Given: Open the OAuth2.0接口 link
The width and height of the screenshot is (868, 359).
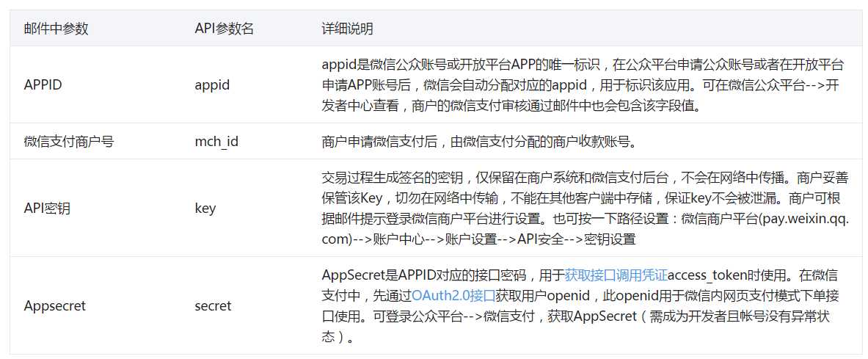Looking at the screenshot, I should click(x=453, y=296).
